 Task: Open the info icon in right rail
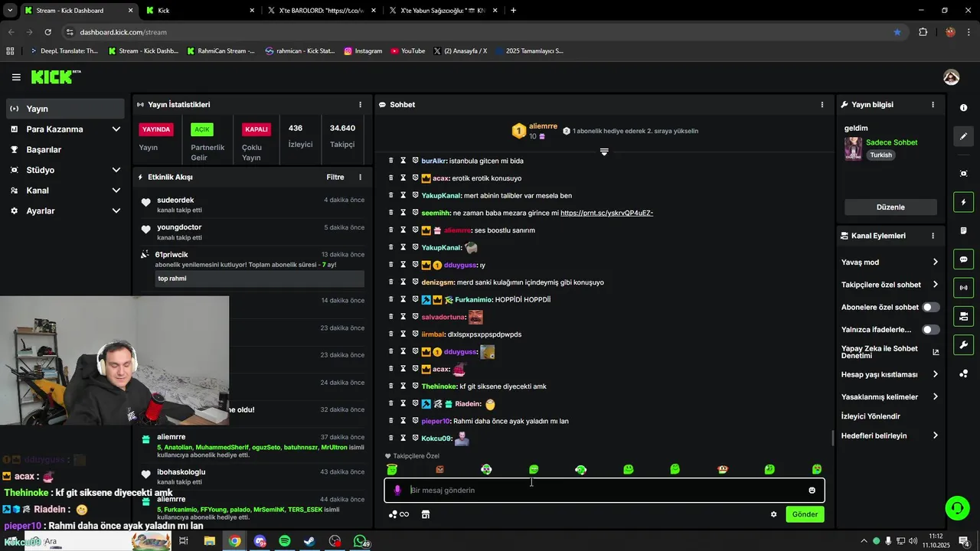click(964, 108)
